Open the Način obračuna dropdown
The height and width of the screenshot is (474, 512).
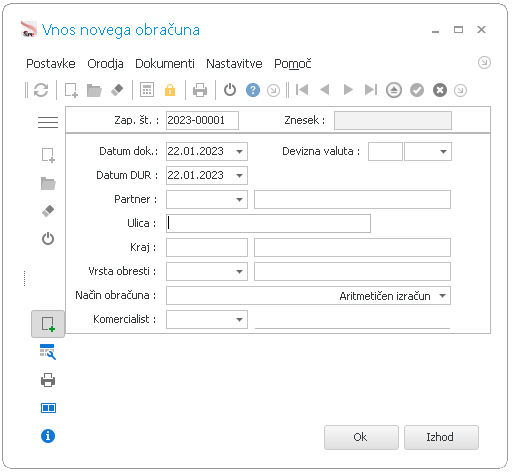point(442,296)
